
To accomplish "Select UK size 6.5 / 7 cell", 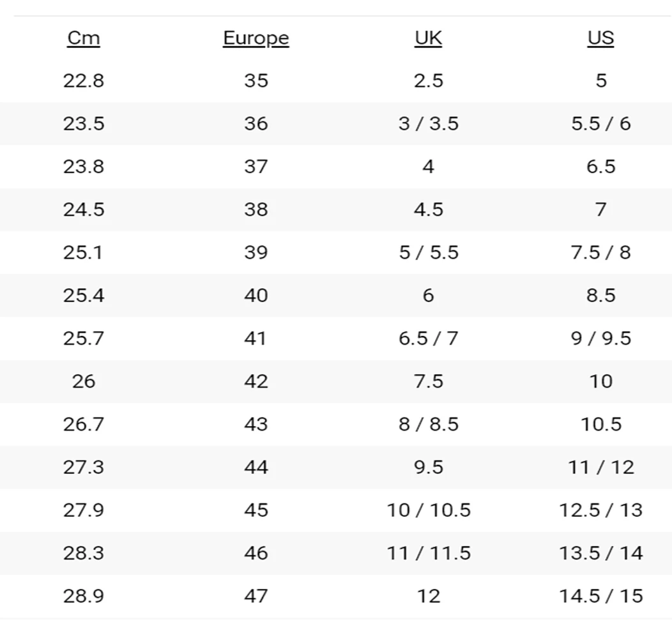I will 428,339.
